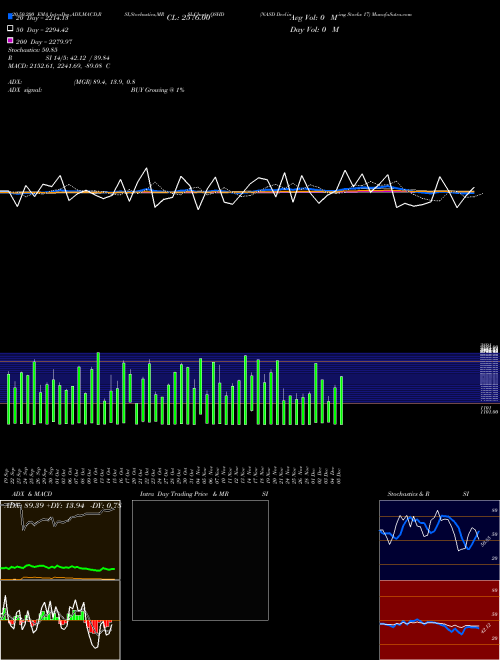Click the 'Stochastics: 59.83' text
Screen dimensions: 500x660
pyautogui.click(x=33, y=50)
